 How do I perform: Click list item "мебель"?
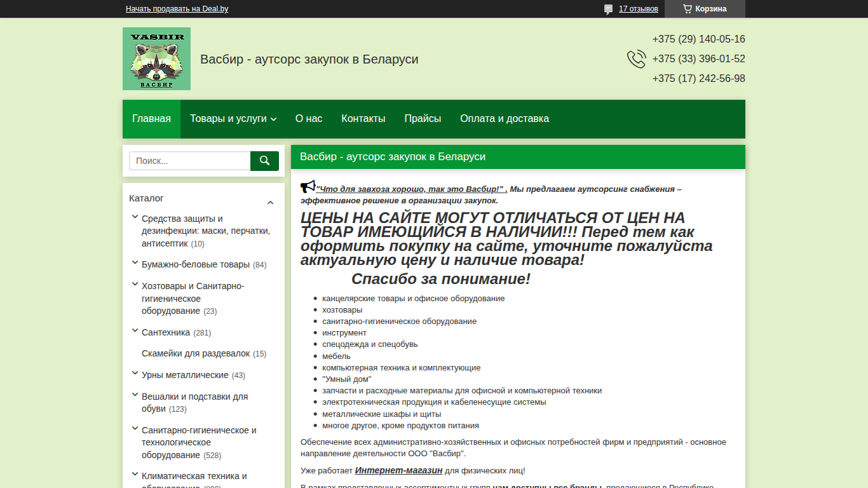click(336, 356)
